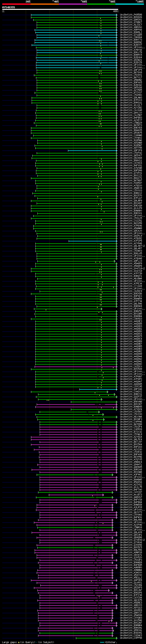The image size is (146, 644).
Task: Click the query end position 488
Action: [x=115, y=11]
